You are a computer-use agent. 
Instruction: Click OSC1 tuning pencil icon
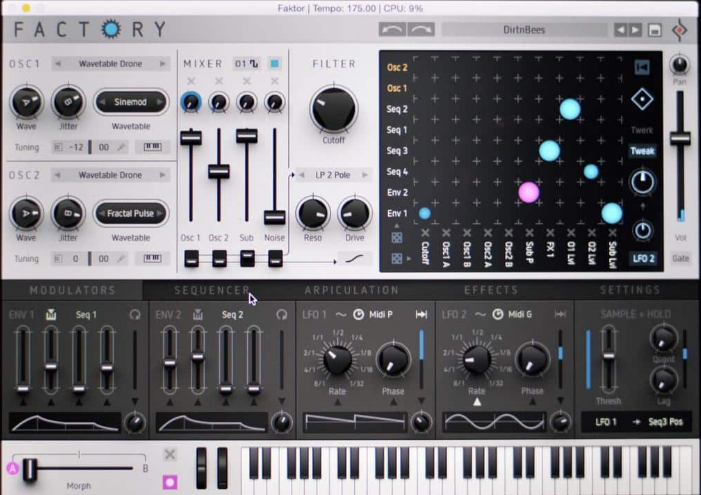point(121,147)
